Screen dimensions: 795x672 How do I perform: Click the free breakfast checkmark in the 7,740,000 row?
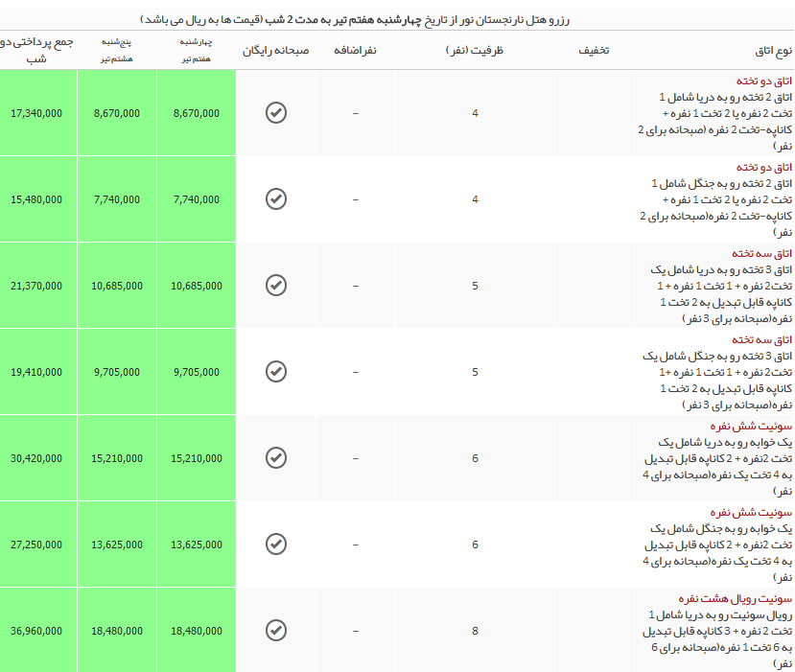coord(276,198)
